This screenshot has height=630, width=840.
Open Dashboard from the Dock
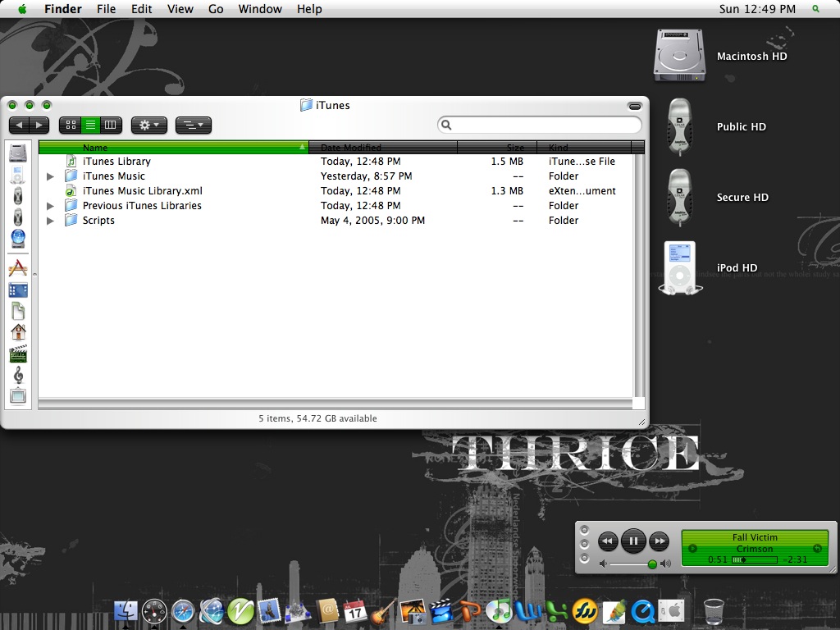pos(154,612)
